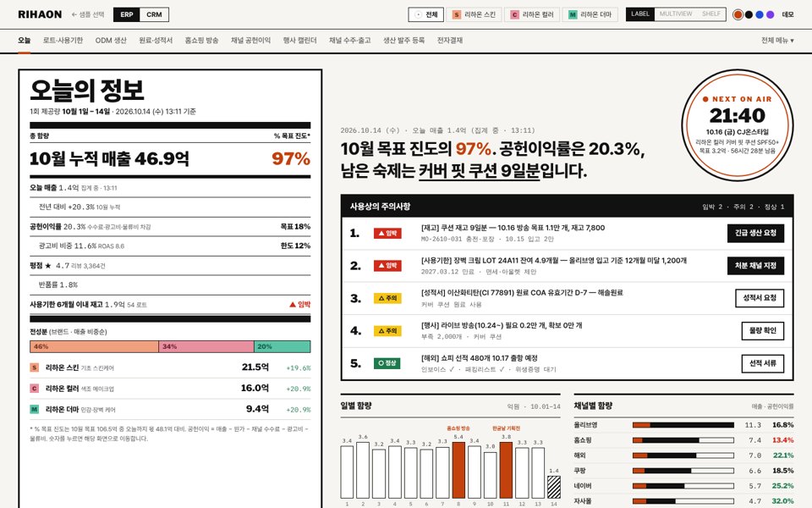Choose the MULTIVIEW view mode
Image resolution: width=812 pixels, height=508 pixels.
[x=676, y=14]
